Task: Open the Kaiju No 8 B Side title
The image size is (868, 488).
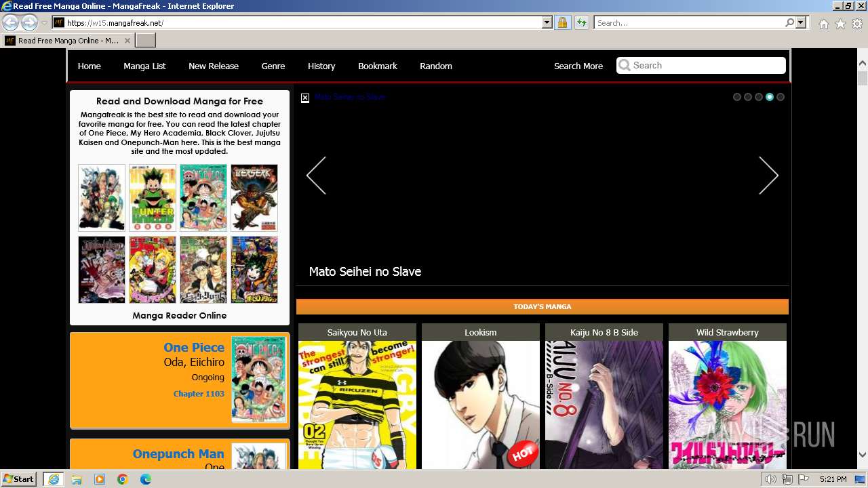Action: coord(604,332)
